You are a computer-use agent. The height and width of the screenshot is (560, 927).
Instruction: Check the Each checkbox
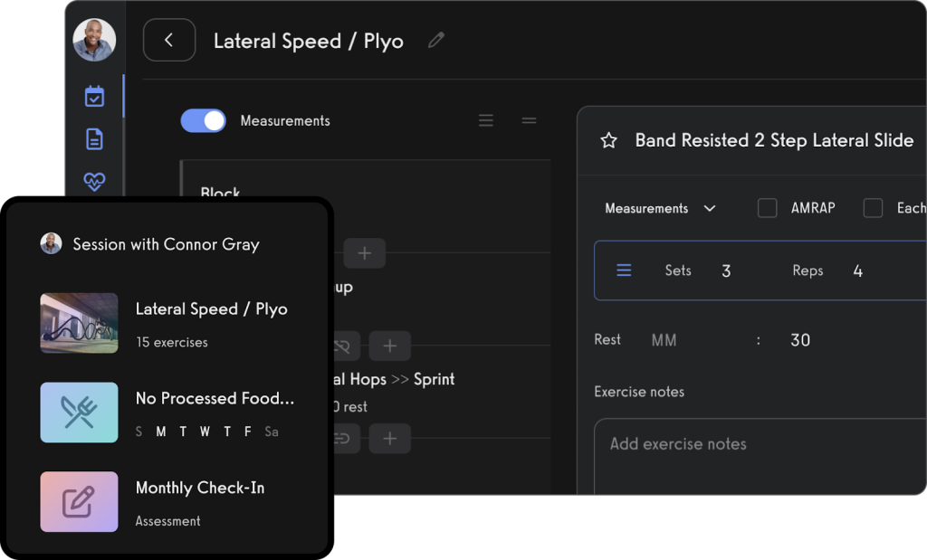coord(873,208)
